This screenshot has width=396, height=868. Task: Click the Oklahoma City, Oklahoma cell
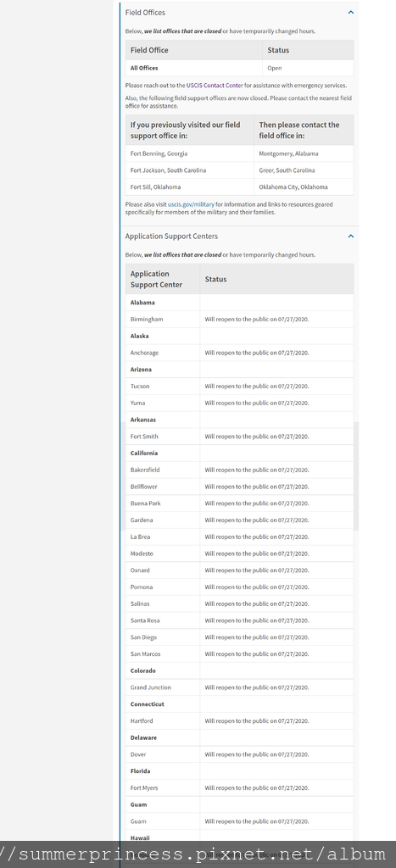pos(304,186)
